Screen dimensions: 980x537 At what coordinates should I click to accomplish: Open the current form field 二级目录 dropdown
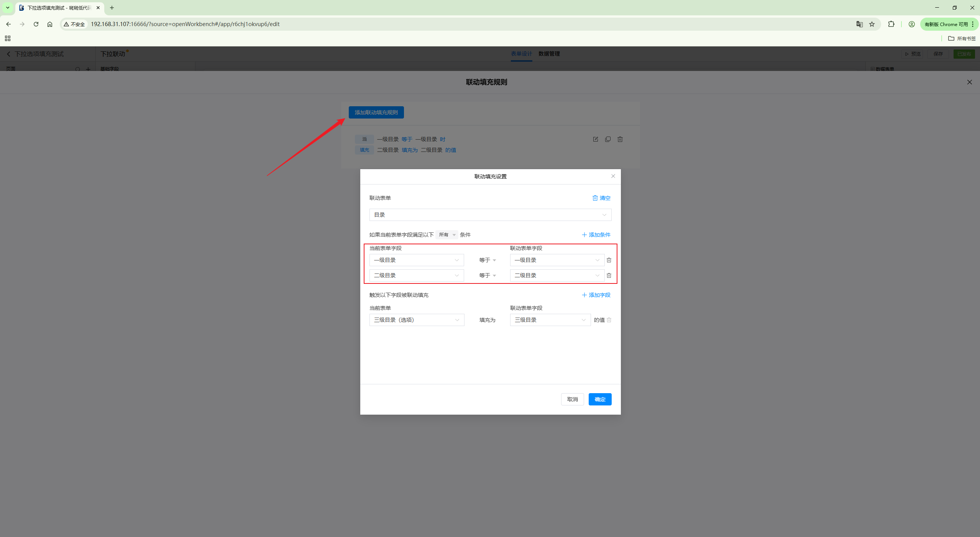[x=416, y=275]
